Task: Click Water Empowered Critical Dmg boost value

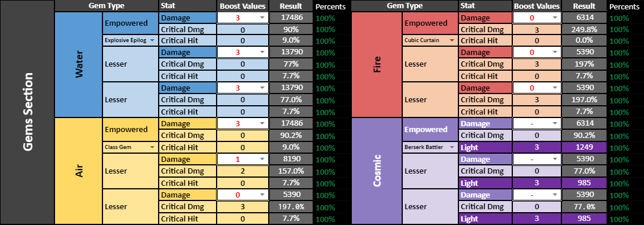Action: point(243,29)
